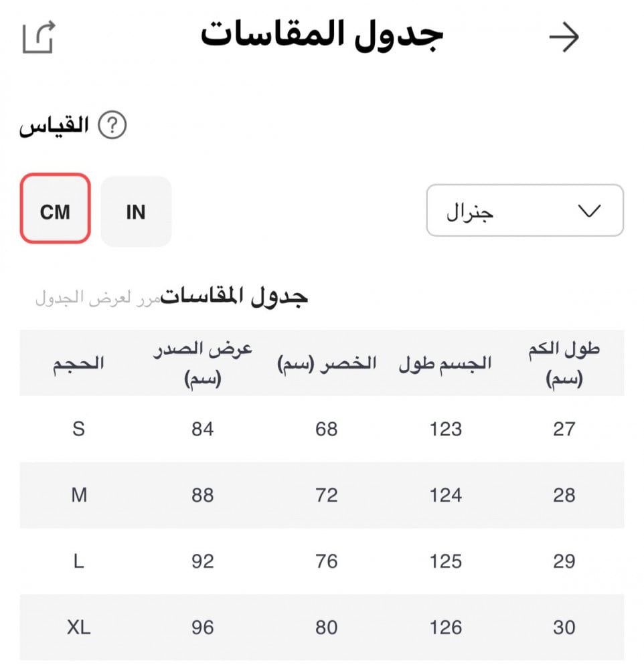Tap the back arrow icon
This screenshot has width=644, height=669.
click(564, 37)
